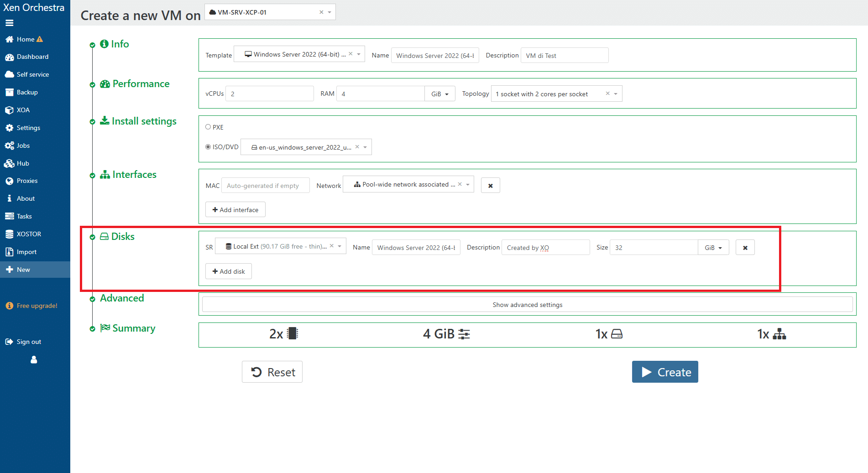Screen dimensions: 868x473
Task: Click the Add disk button
Action: point(229,271)
